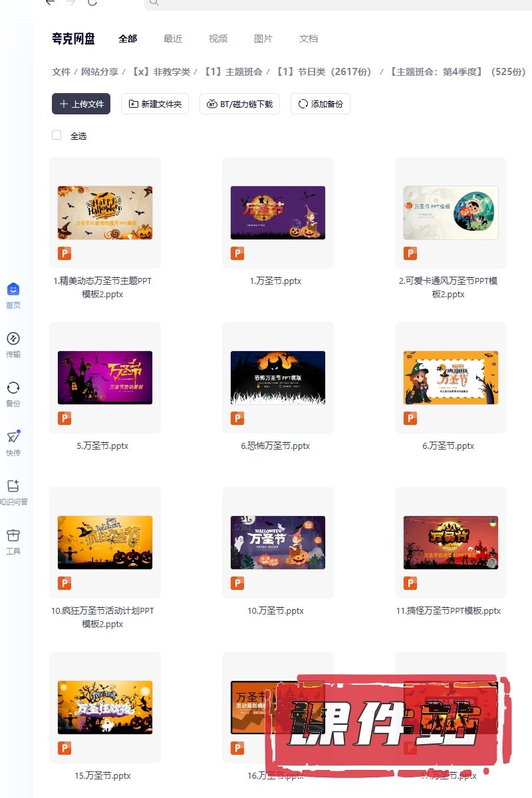Image resolution: width=532 pixels, height=798 pixels.
Task: Tick the 全选 select-all checkbox
Action: point(57,136)
